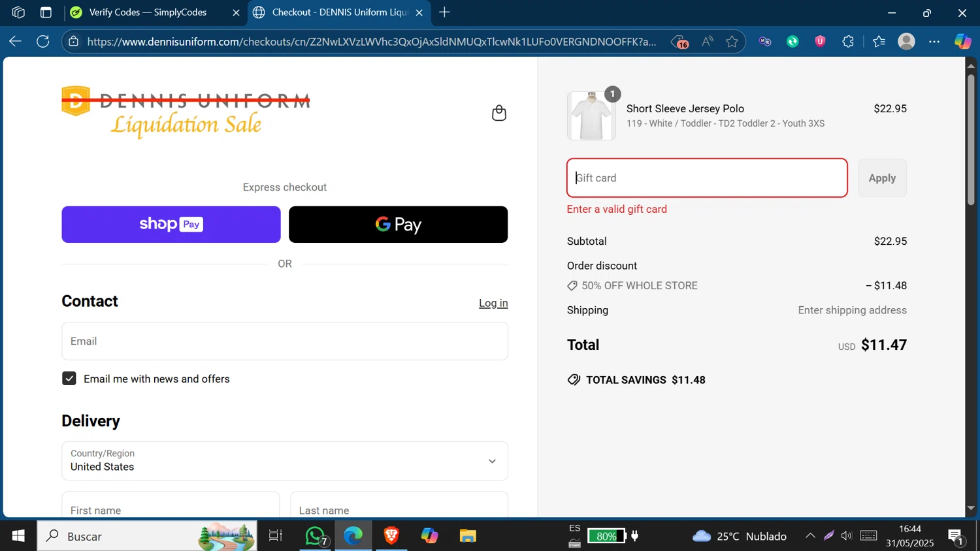
Task: Open File Explorer from taskbar
Action: [x=468, y=536]
